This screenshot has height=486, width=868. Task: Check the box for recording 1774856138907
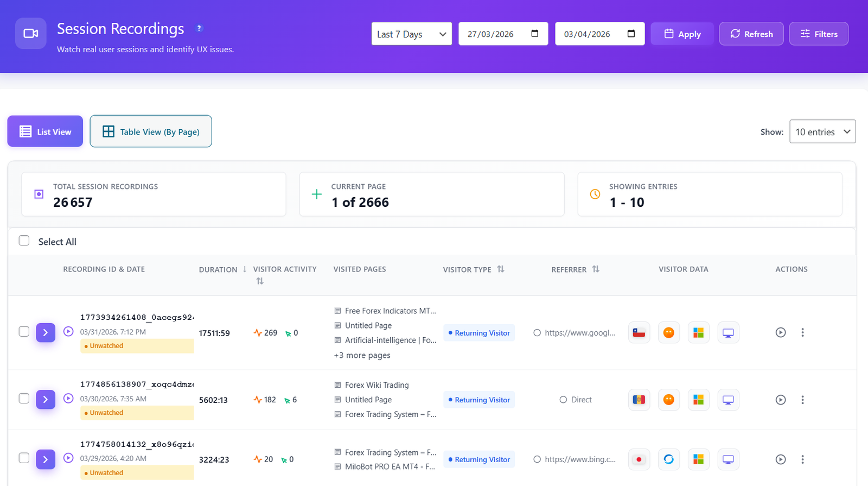click(24, 398)
